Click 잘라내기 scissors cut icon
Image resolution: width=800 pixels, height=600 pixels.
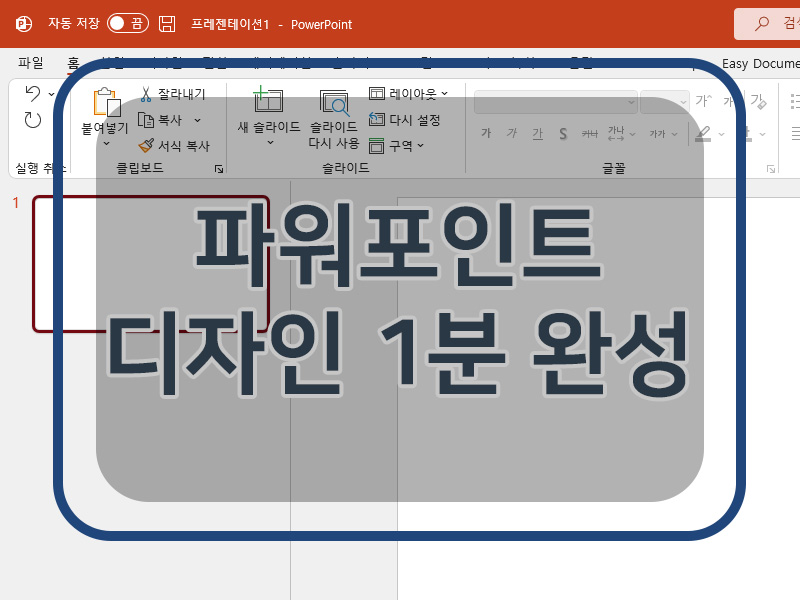coord(146,94)
